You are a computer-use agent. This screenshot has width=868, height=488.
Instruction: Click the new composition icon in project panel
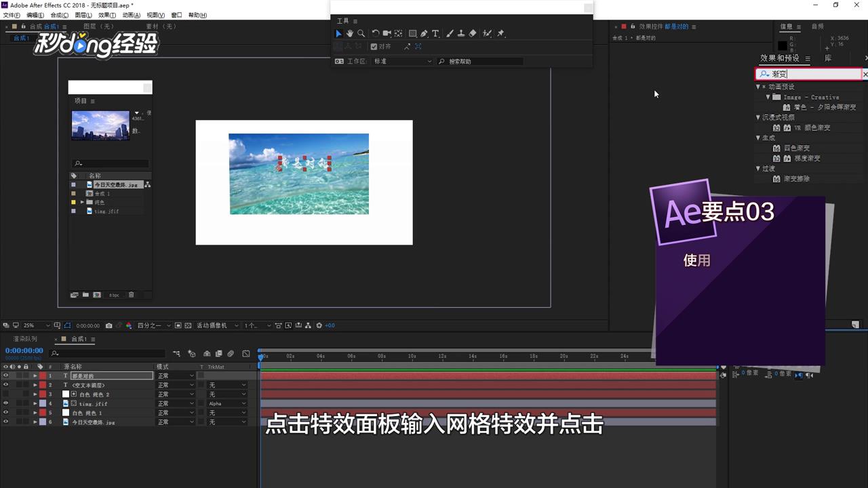(x=97, y=295)
